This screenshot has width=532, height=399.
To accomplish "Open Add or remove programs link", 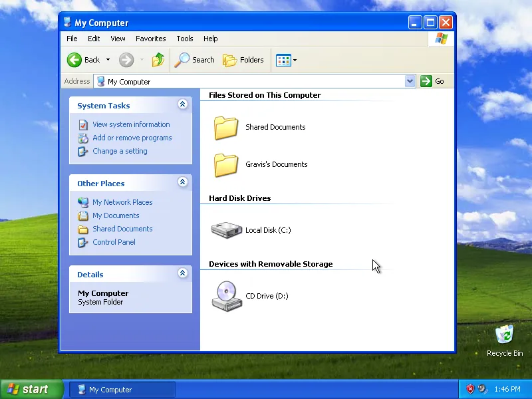I will coord(132,138).
